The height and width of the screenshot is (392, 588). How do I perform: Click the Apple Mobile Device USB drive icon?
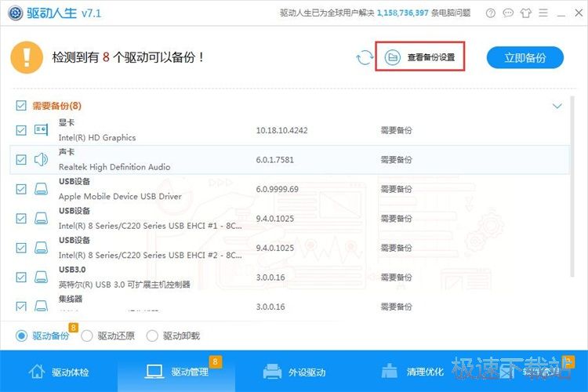[x=41, y=189]
